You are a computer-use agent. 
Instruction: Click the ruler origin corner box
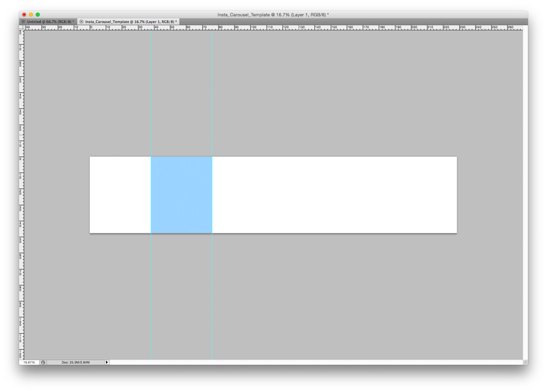21,28
